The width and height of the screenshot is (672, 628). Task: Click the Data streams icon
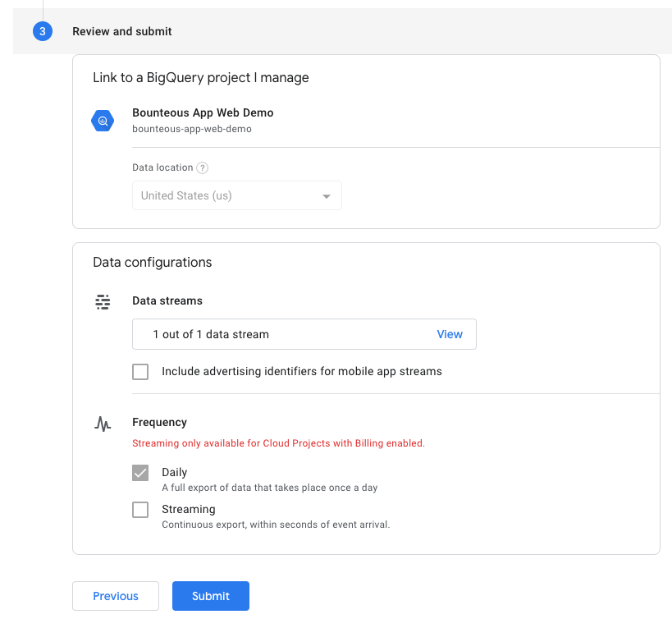point(103,302)
